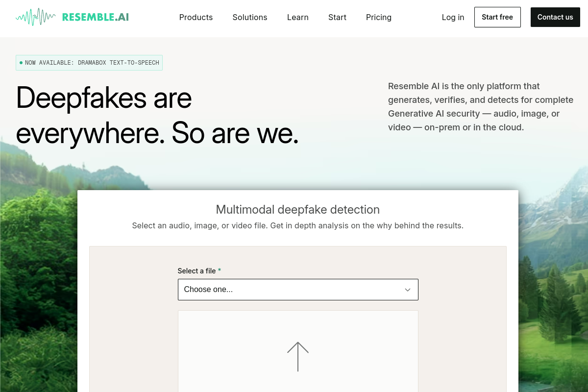This screenshot has width=588, height=392.
Task: Click the Contact us button
Action: tap(555, 17)
